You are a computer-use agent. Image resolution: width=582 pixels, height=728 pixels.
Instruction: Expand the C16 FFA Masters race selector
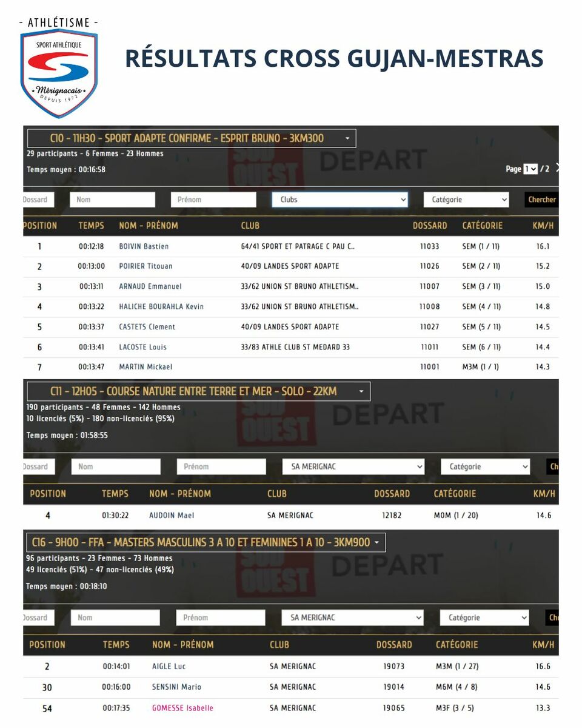coord(206,542)
